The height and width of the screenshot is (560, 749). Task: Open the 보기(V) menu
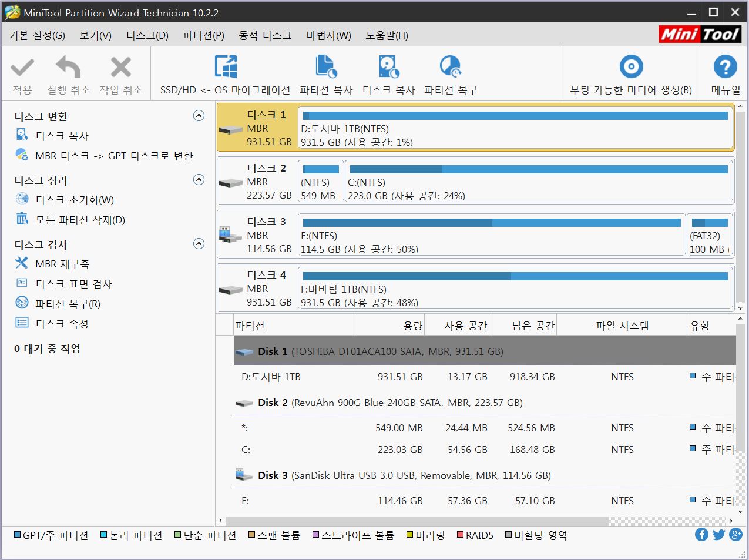96,35
